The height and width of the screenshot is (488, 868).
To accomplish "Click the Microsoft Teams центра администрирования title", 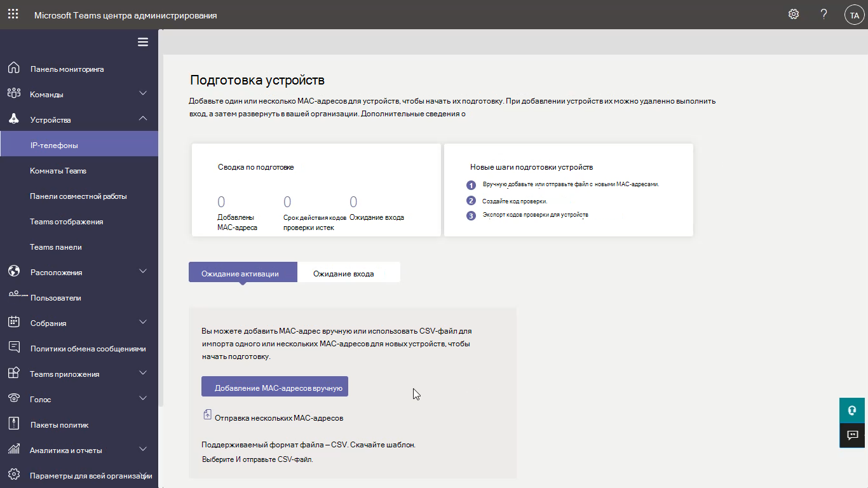I will [125, 15].
